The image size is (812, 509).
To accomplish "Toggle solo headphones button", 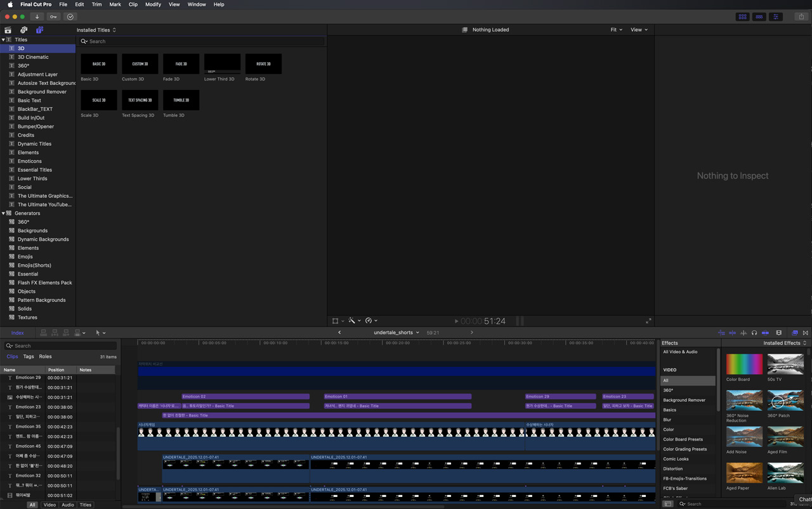I will pos(754,333).
